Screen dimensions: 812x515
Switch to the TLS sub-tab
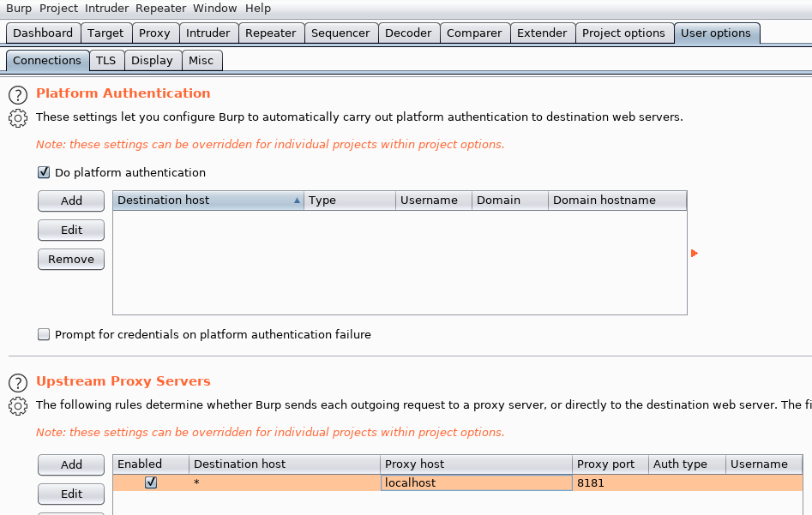click(x=105, y=61)
